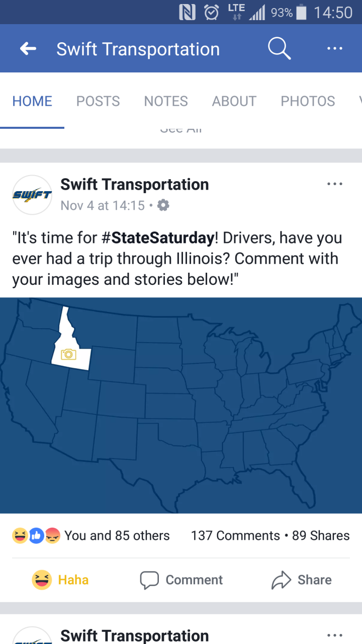
Task: Toggle the Haha reaction button
Action: click(60, 580)
